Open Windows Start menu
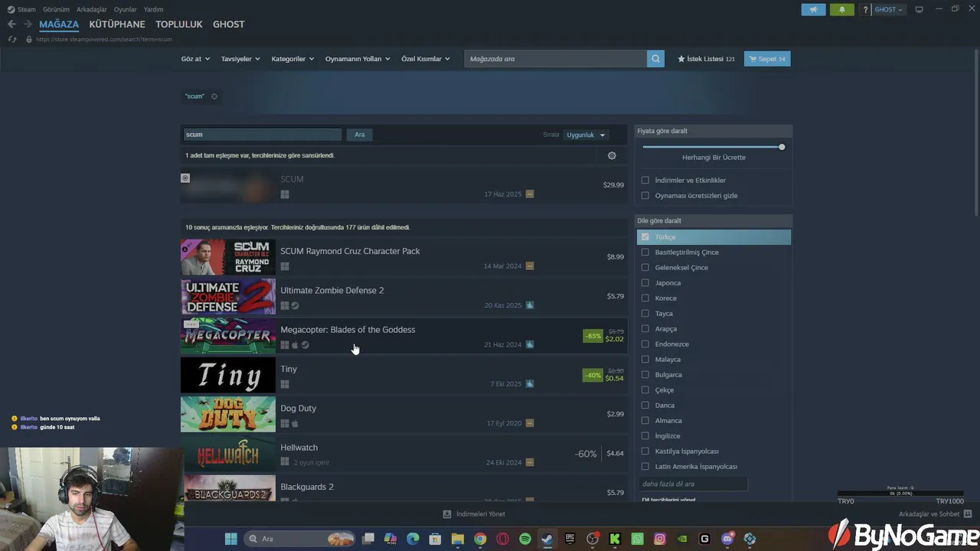The image size is (980, 551). [230, 539]
